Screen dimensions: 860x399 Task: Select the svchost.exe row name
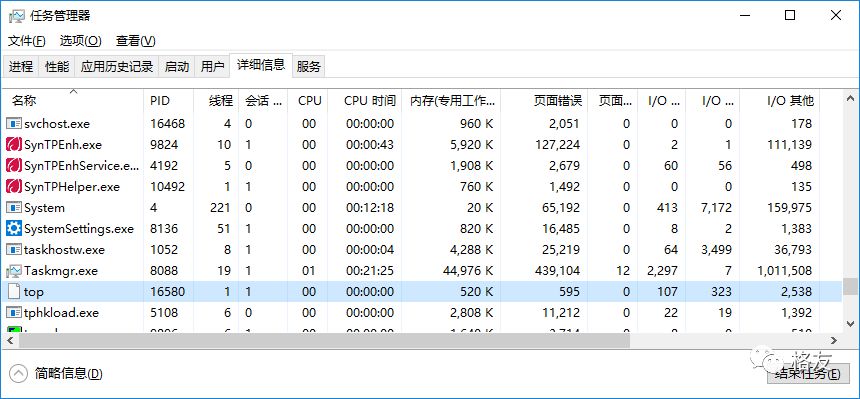coord(56,123)
